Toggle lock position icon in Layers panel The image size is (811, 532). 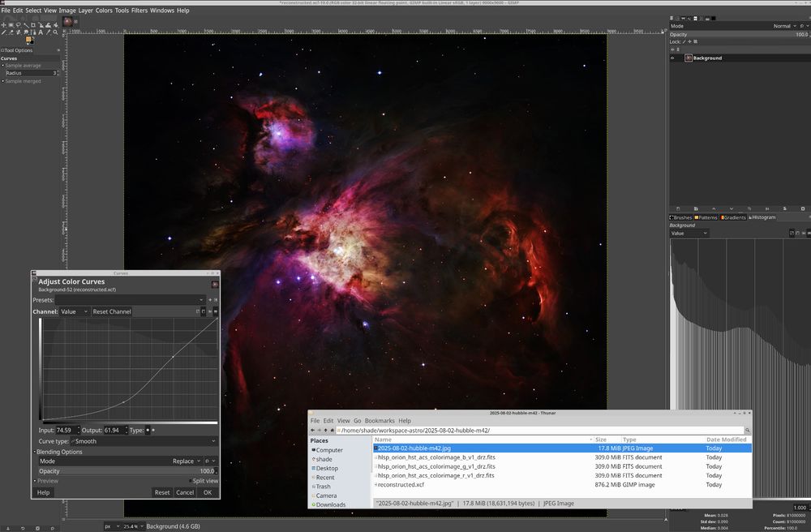click(689, 42)
